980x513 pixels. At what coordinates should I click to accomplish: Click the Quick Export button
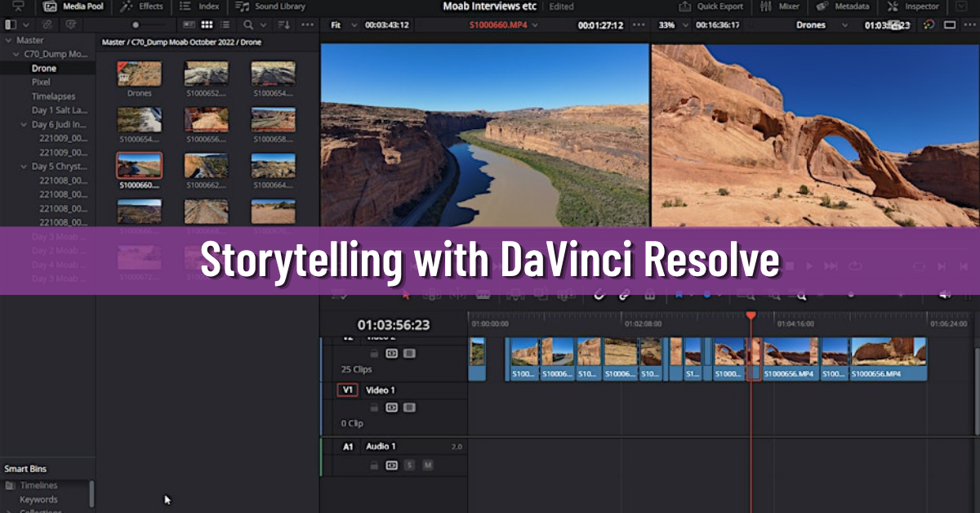pyautogui.click(x=711, y=6)
